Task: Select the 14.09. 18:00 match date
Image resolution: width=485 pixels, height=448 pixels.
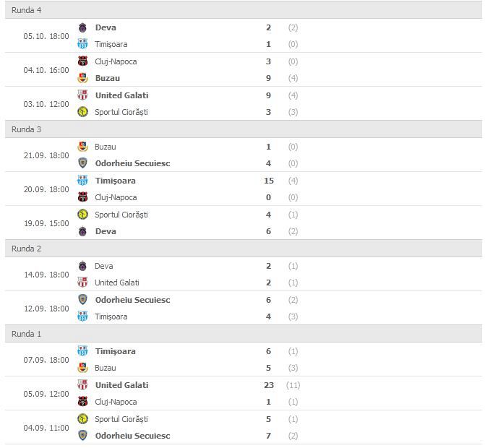Action: [x=46, y=275]
